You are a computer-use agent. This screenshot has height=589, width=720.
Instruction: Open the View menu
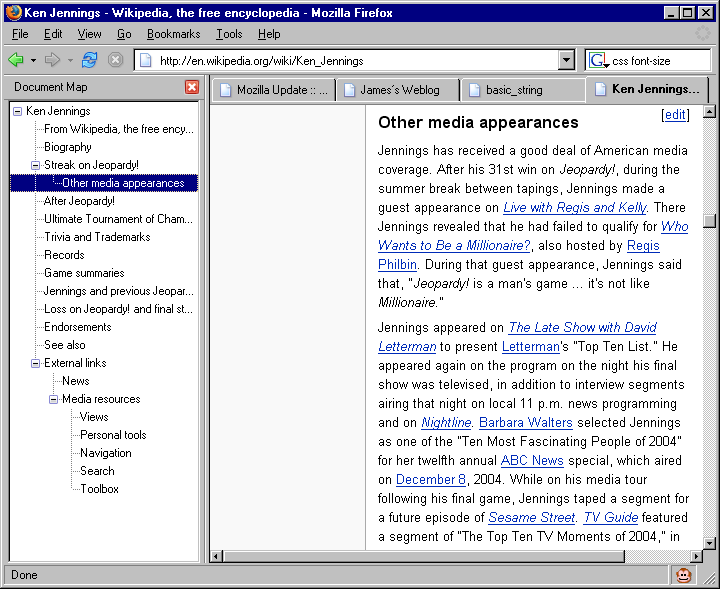[x=89, y=34]
